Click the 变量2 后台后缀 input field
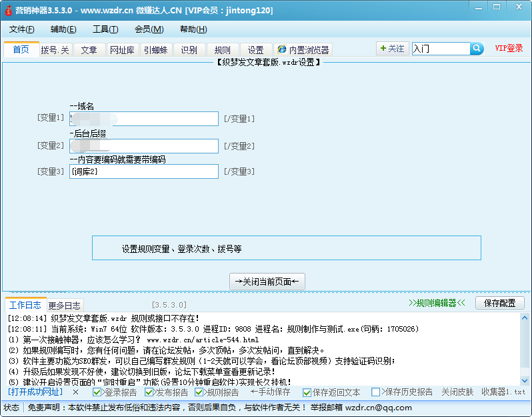 click(144, 146)
